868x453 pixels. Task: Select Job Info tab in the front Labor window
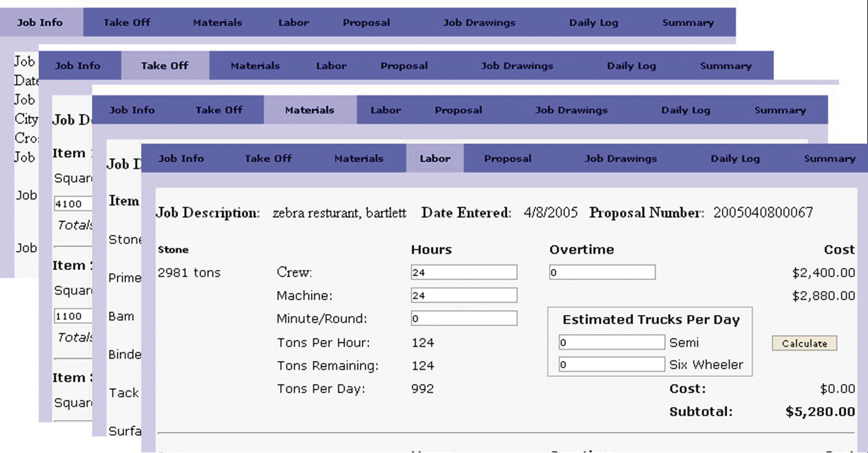181,158
